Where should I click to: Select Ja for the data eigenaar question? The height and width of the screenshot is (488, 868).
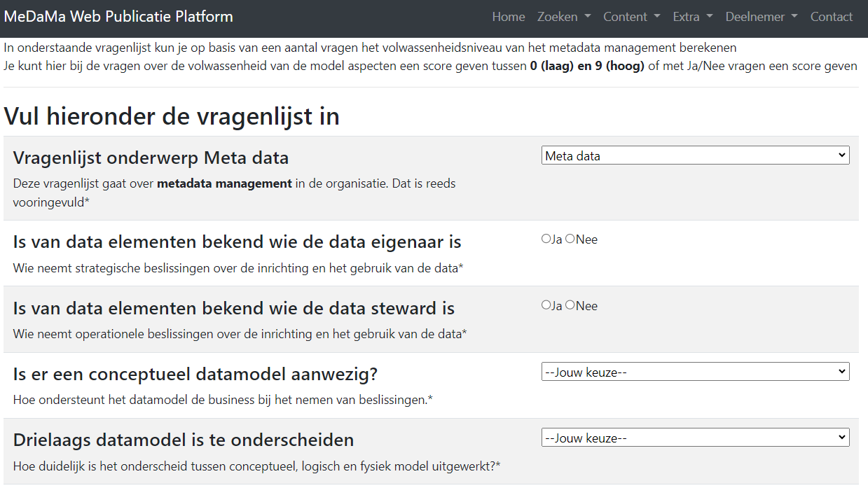tap(546, 238)
